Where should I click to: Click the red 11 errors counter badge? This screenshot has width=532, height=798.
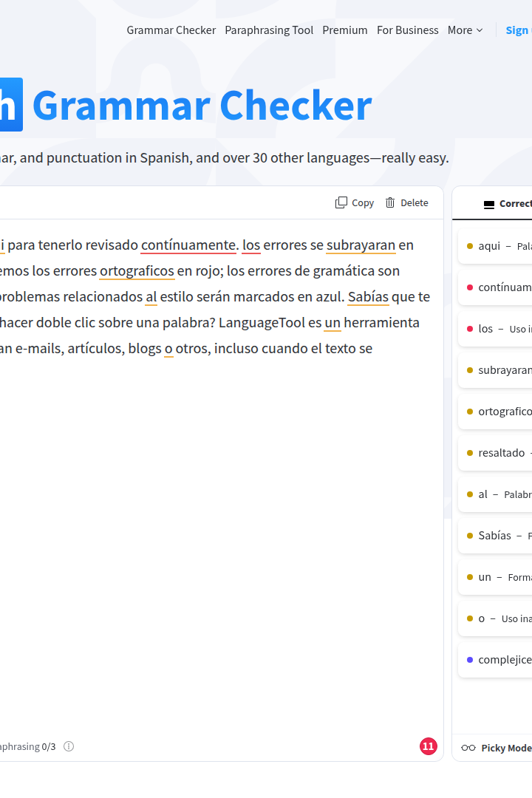click(x=428, y=746)
